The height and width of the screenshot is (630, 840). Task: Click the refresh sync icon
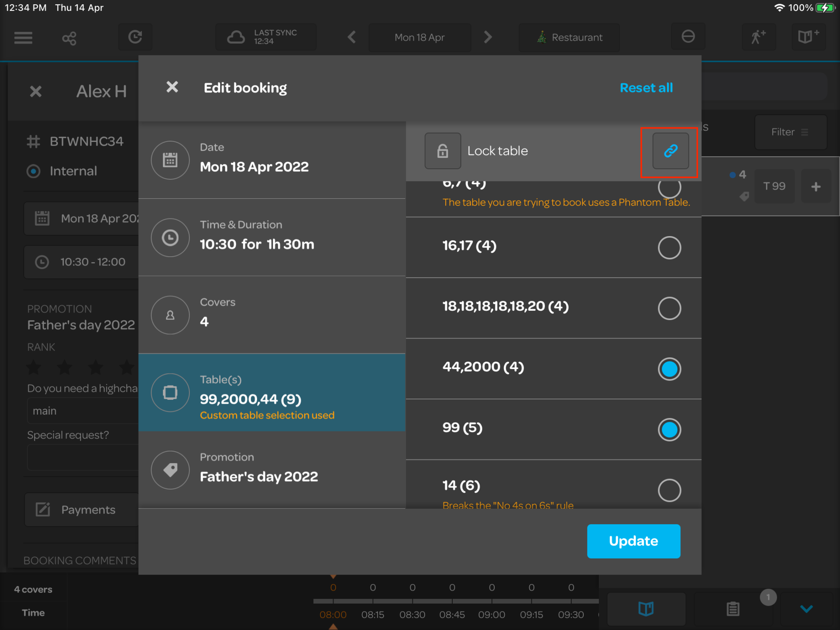click(135, 37)
